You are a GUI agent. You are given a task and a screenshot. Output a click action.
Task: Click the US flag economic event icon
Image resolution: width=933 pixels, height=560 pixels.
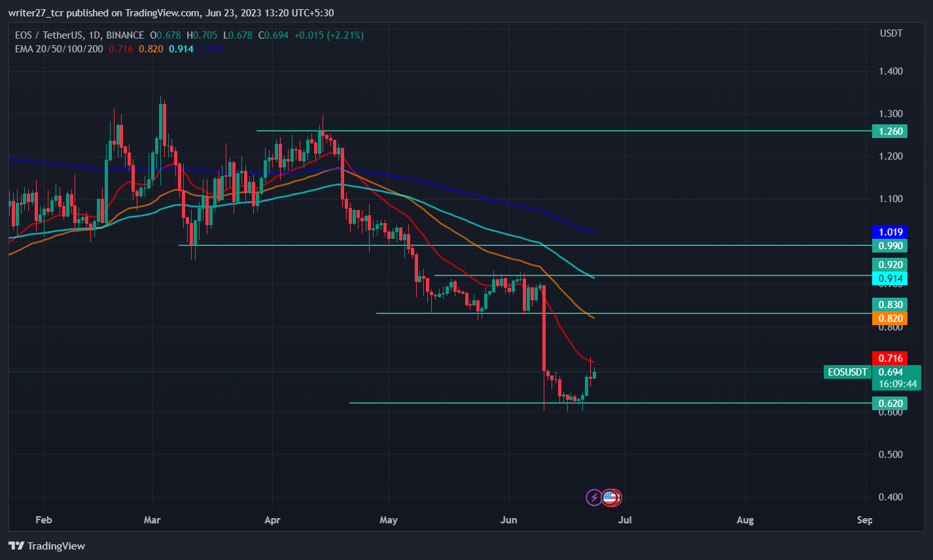[x=611, y=498]
